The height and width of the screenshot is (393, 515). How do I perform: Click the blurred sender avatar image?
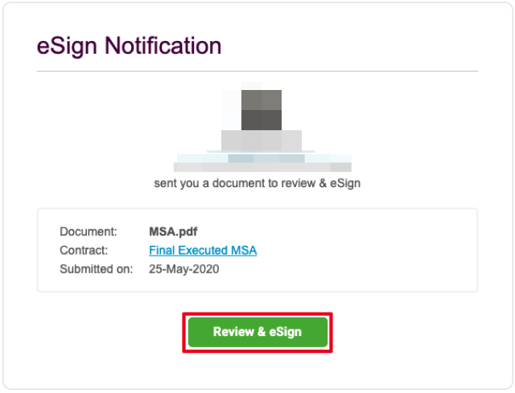tap(261, 110)
